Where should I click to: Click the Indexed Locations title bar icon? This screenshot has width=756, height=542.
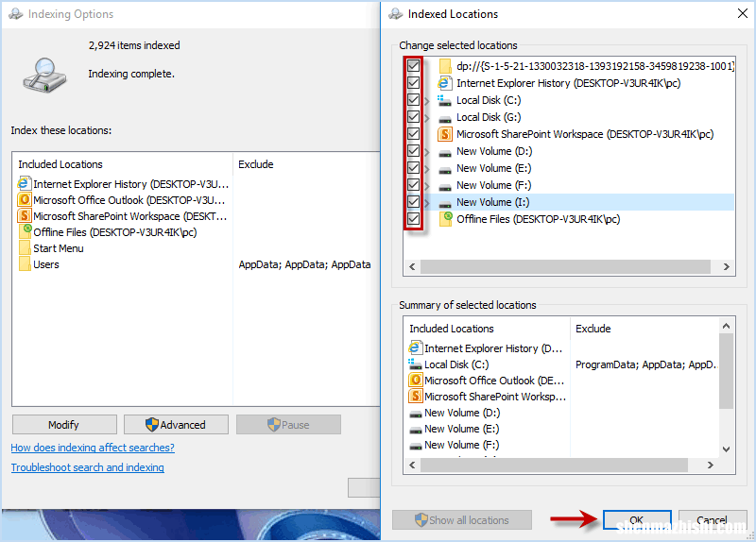[x=396, y=14]
